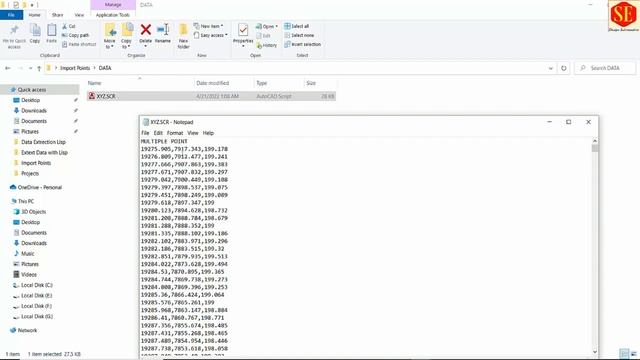Viewport: 640px width, 360px height.
Task: Go back with the Back arrow
Action: [x=8, y=68]
